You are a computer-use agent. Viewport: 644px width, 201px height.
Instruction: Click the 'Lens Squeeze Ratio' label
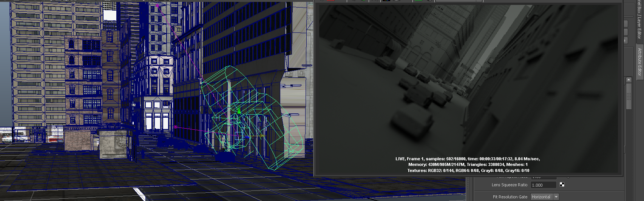[510, 185]
